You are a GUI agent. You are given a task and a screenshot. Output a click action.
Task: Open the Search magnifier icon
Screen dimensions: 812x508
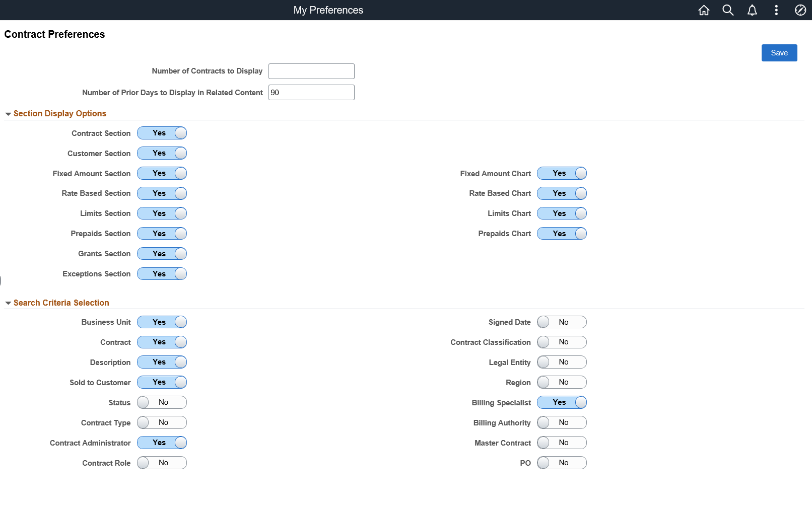point(728,10)
